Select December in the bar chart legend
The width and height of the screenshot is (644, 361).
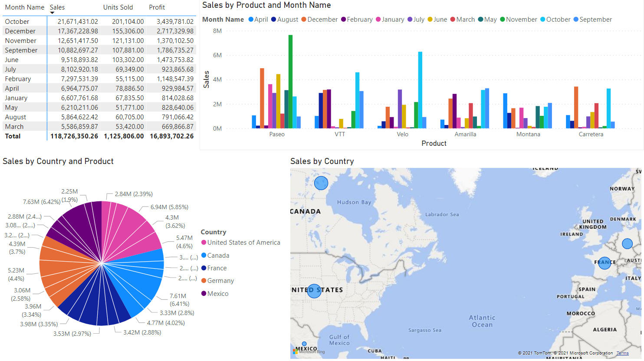click(319, 20)
